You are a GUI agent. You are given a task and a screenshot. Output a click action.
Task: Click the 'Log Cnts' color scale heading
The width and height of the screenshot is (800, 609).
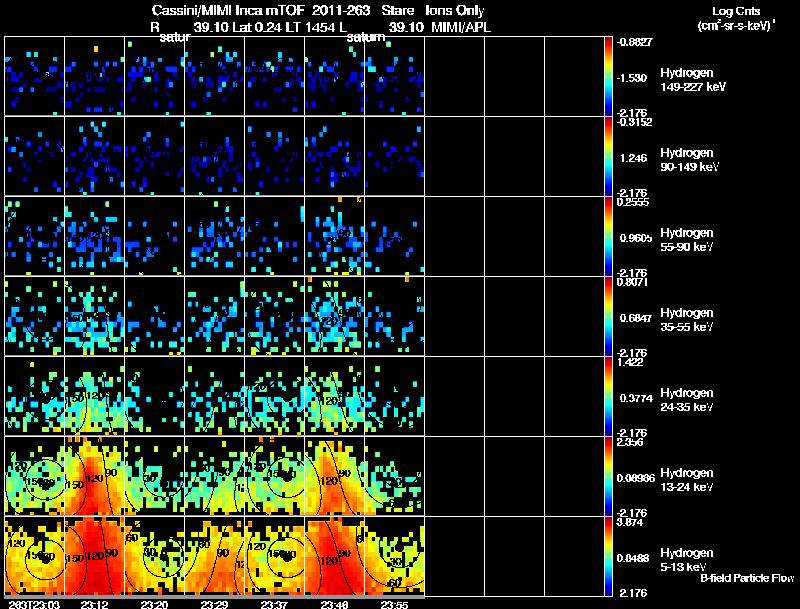point(736,11)
